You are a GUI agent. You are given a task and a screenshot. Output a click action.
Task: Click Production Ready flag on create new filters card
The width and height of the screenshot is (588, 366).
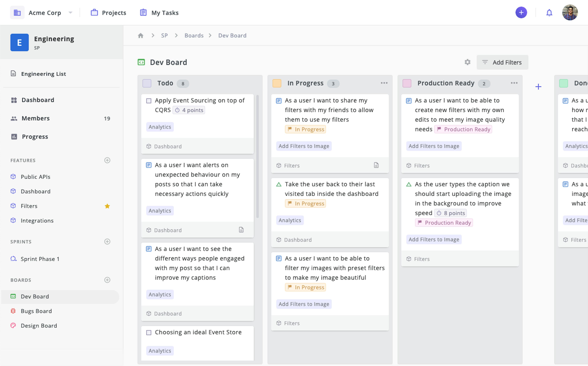463,129
